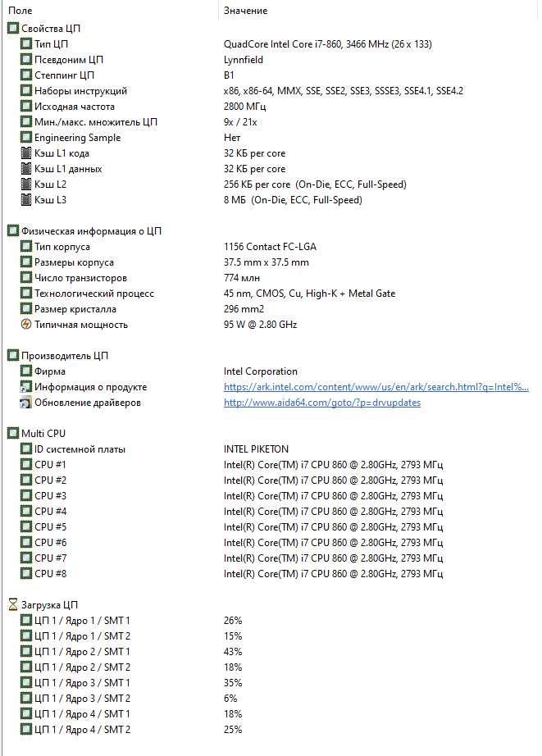
Task: Select ЦП 1 / Ядро 2 / SMT 2 row
Action: click(270, 667)
